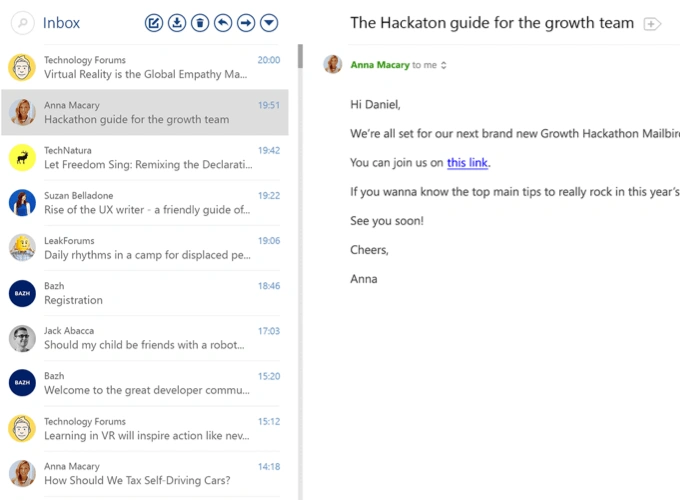Expand recipient details next to 'to me'
Viewport: 680px width, 500px height.
click(x=444, y=66)
